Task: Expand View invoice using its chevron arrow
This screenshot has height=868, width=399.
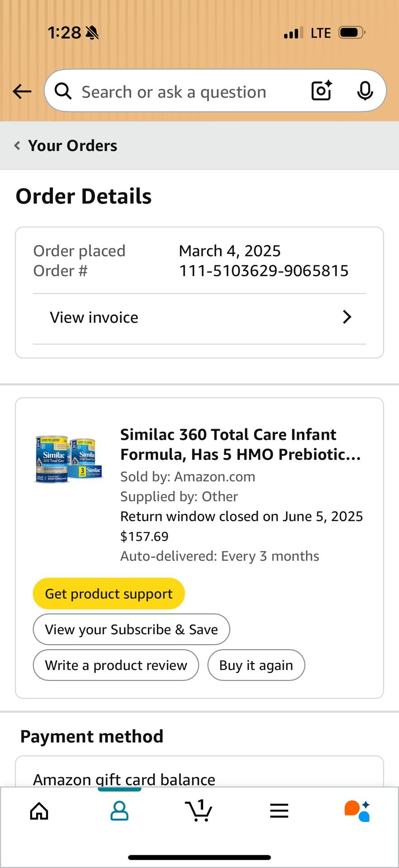Action: pos(347,317)
